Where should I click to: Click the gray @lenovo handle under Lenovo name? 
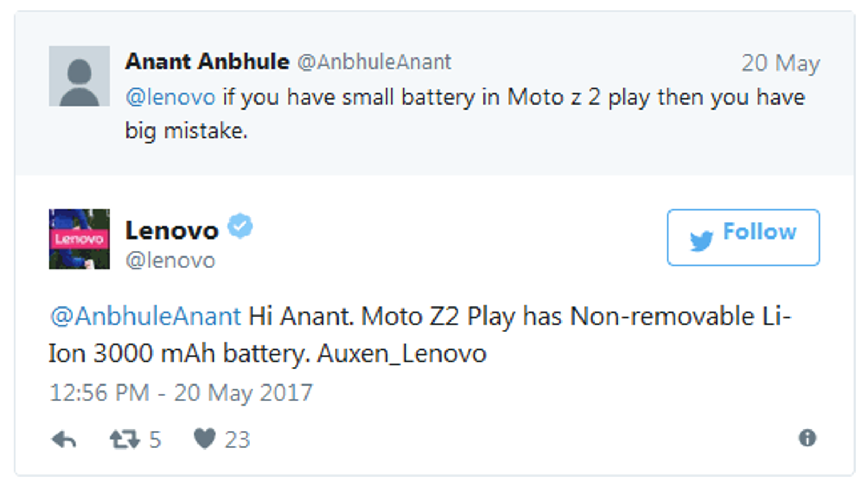point(170,261)
